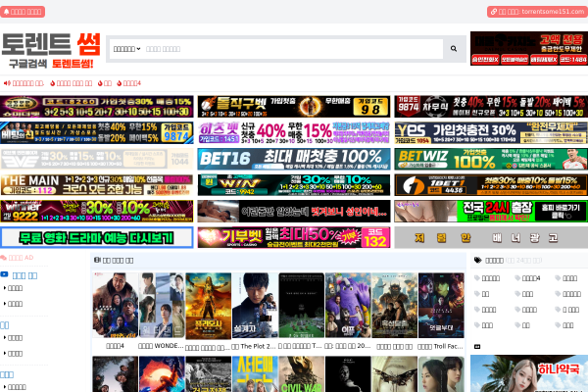
Task: Click the gray 저렴한 배너광고 banner
Action: click(491, 237)
